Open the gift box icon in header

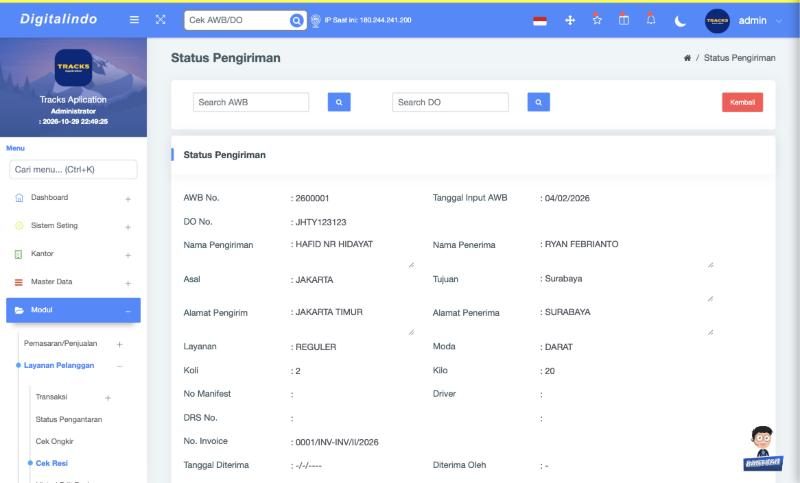pos(623,19)
